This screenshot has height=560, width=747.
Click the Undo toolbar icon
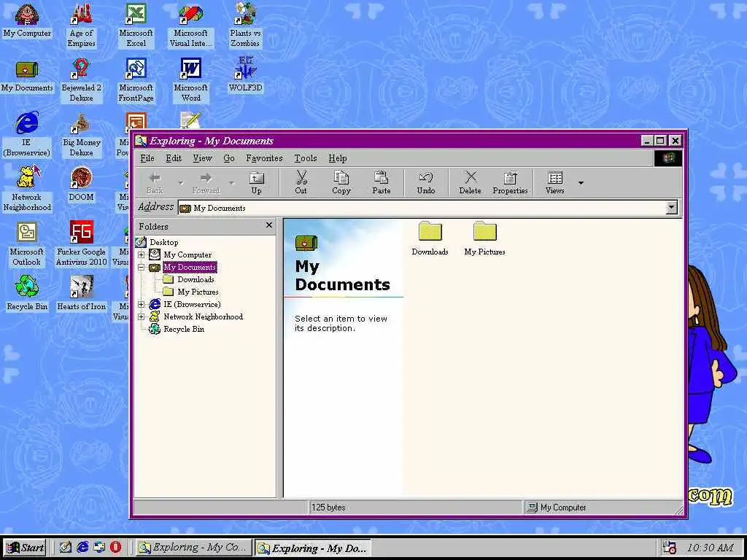tap(426, 183)
